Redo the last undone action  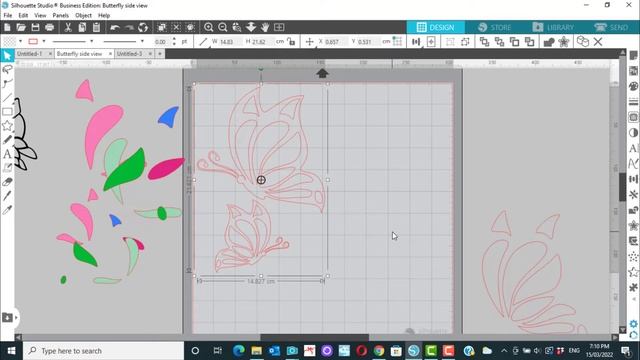(129, 27)
